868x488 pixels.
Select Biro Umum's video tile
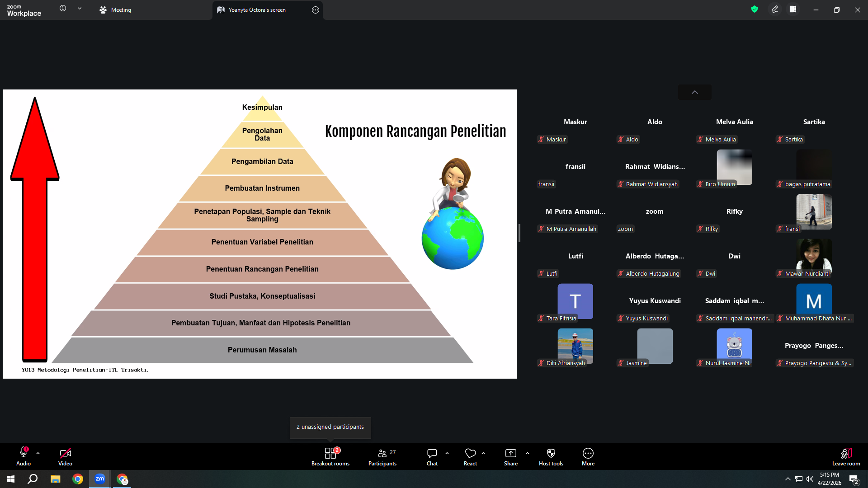point(735,167)
